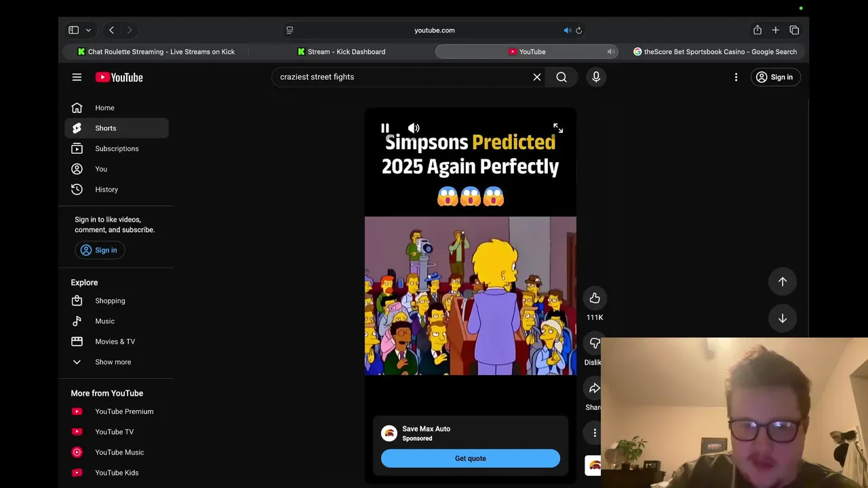This screenshot has height=488, width=868.
Task: Mute tab audio from address bar speaker icon
Action: (x=568, y=30)
